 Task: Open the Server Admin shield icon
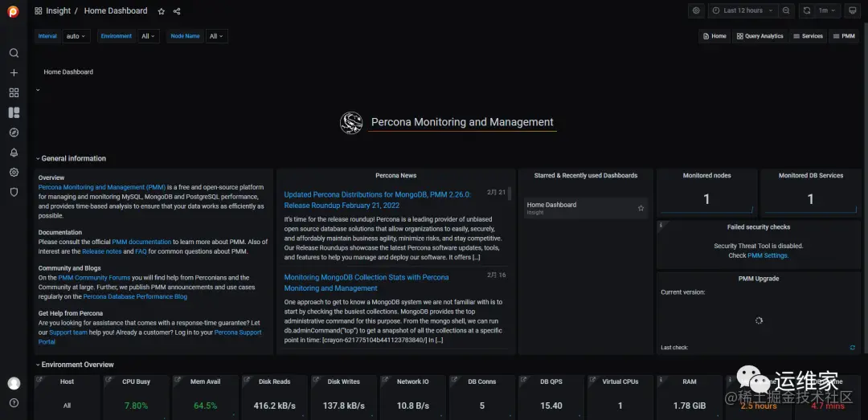point(14,192)
